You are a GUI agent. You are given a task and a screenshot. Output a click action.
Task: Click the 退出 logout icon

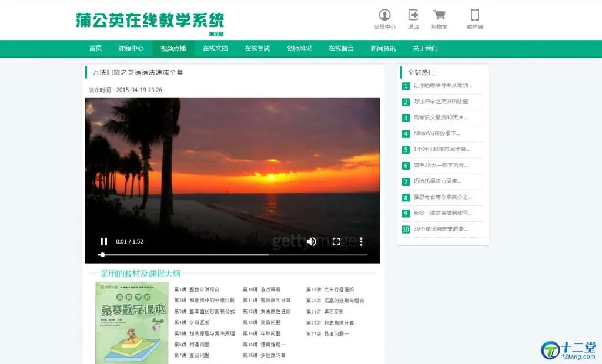[x=413, y=16]
